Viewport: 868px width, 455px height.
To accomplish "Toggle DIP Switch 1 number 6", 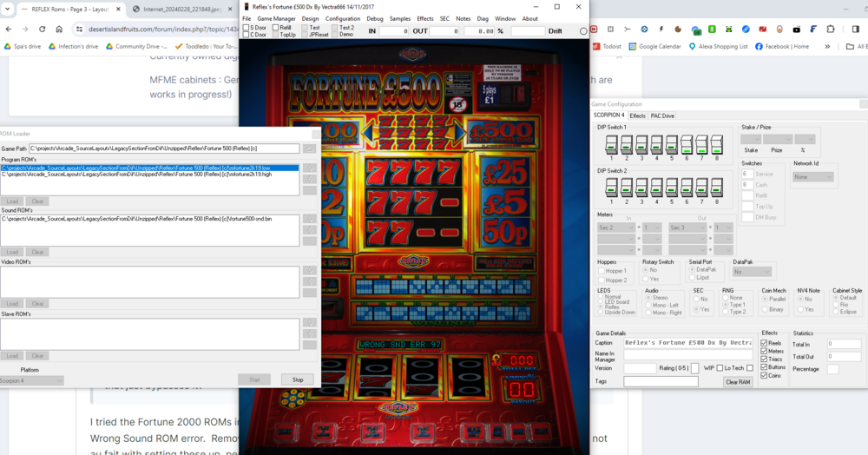I will point(687,144).
